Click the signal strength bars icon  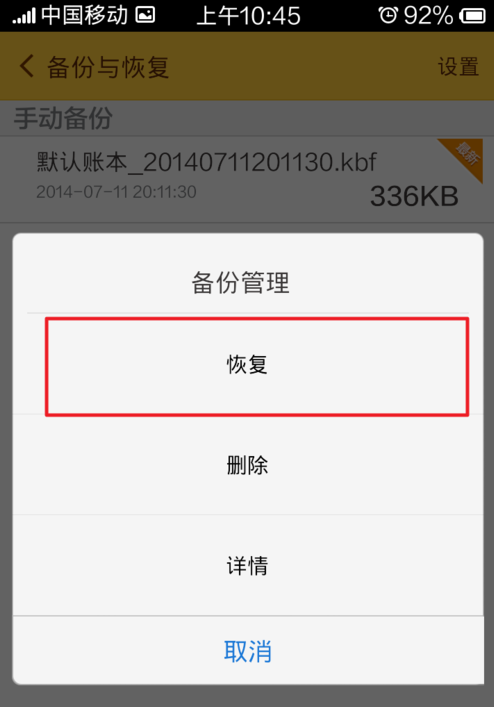23,17
